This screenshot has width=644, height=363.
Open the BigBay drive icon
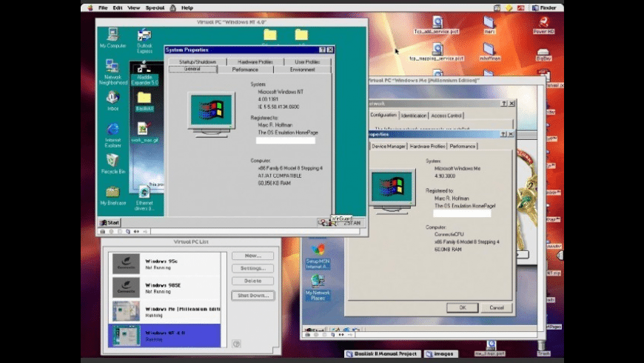[543, 54]
